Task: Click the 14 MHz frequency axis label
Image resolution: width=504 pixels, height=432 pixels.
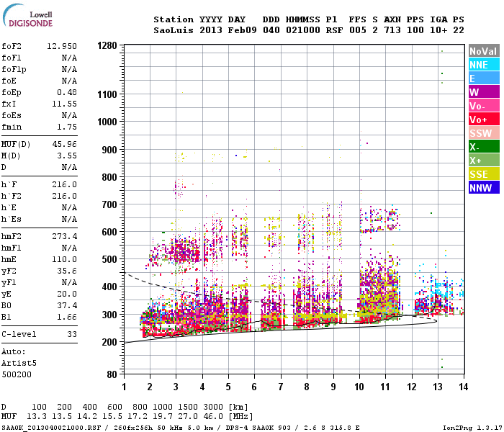Action: (463, 387)
